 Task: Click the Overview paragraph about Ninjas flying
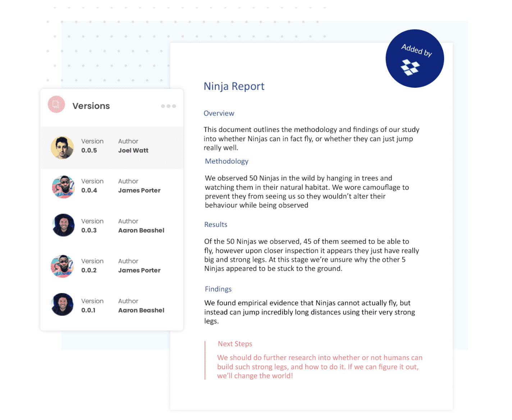(311, 138)
